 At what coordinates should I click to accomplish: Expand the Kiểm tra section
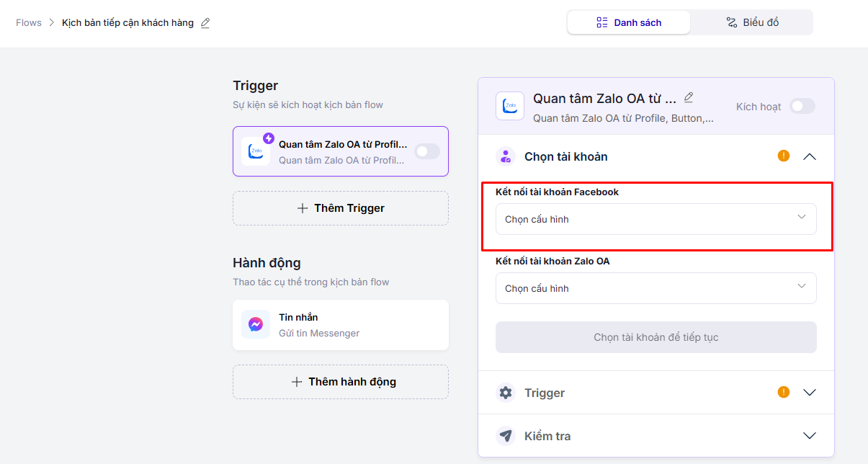coord(810,436)
